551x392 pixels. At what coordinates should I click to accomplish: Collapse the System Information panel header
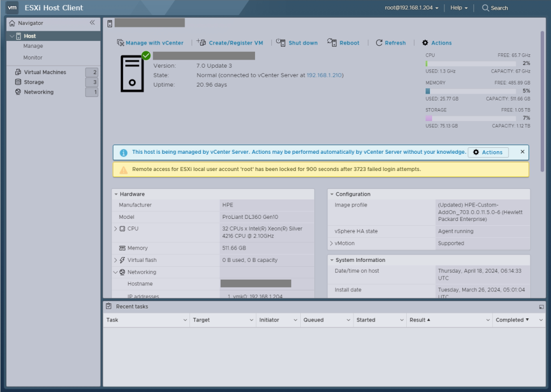pyautogui.click(x=331, y=260)
